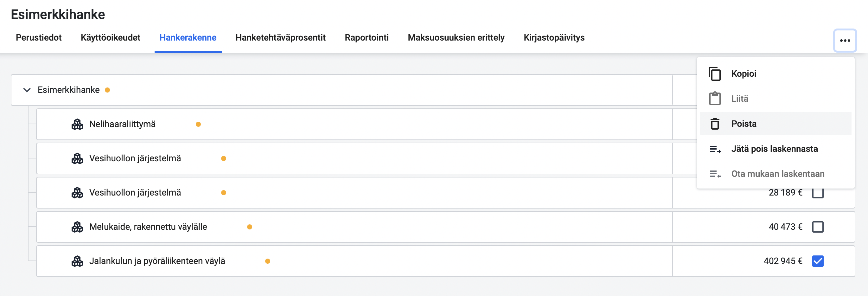Click the orange dot beside Nelihaaraliittymä
The height and width of the screenshot is (296, 868).
click(198, 125)
